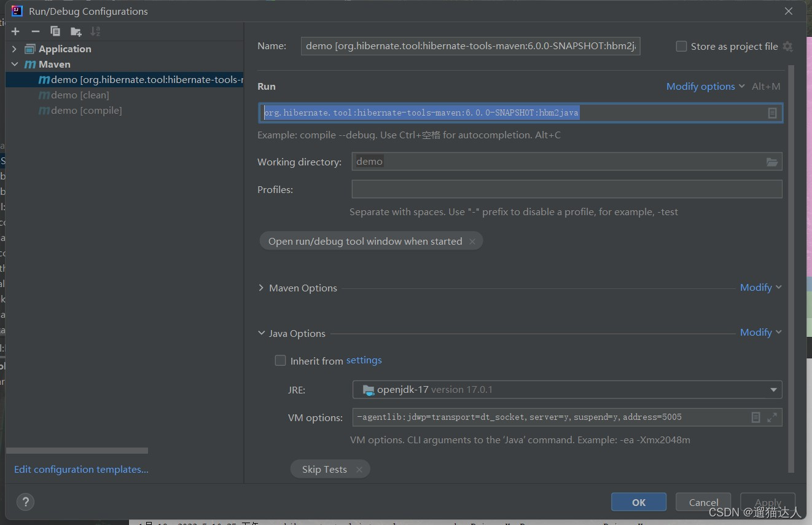Sort configurations alphabetically
This screenshot has width=812, height=525.
click(x=95, y=31)
